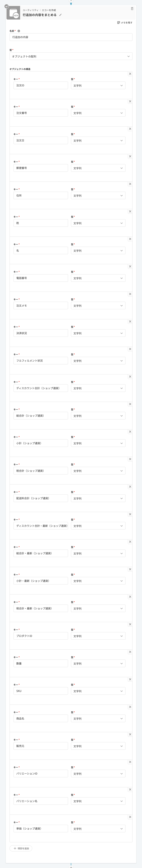Remove the 郵便番号 row with its X

coord(130,156)
